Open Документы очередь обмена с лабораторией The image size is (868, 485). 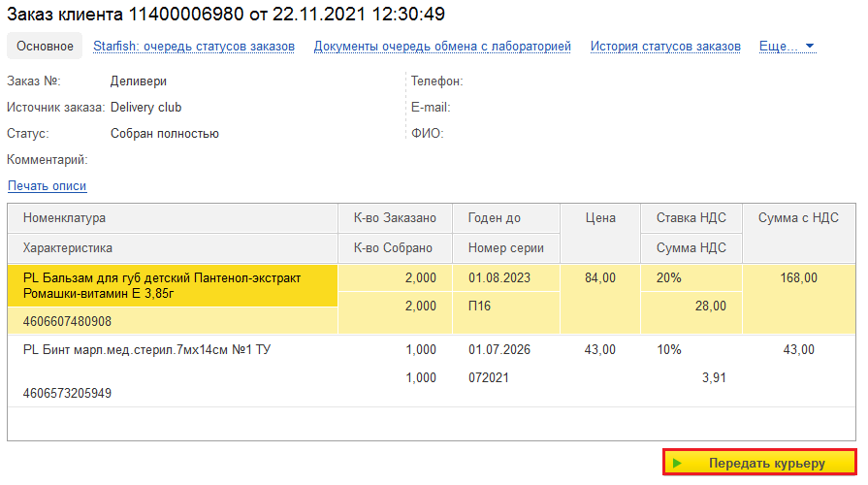[442, 46]
